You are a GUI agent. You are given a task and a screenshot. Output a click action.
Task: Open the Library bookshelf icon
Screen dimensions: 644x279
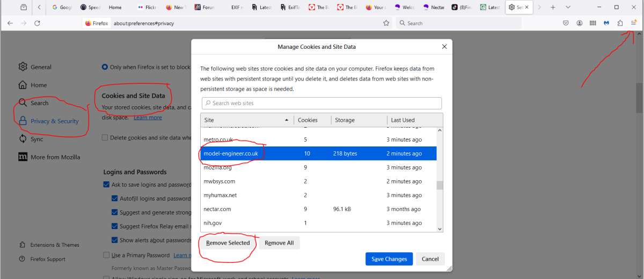click(x=593, y=23)
